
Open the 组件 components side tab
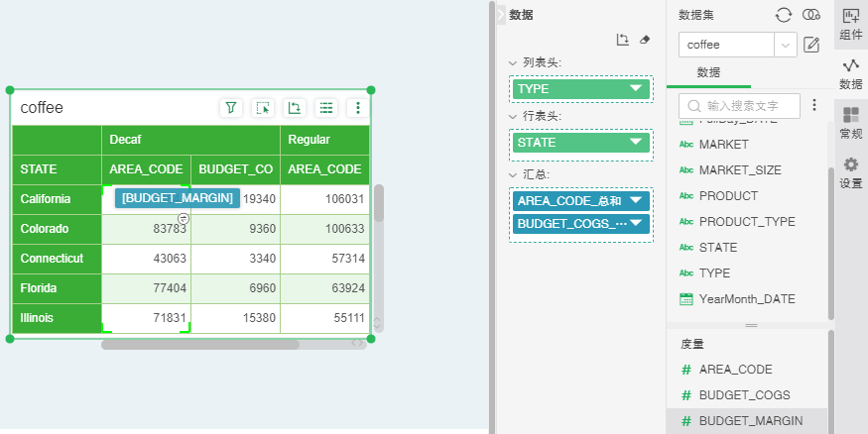[850, 25]
